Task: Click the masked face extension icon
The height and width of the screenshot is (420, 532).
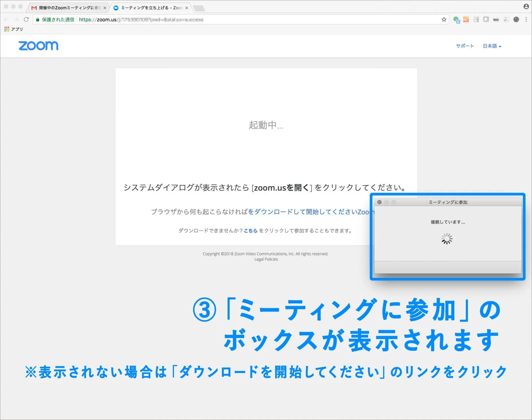Action: click(x=496, y=19)
